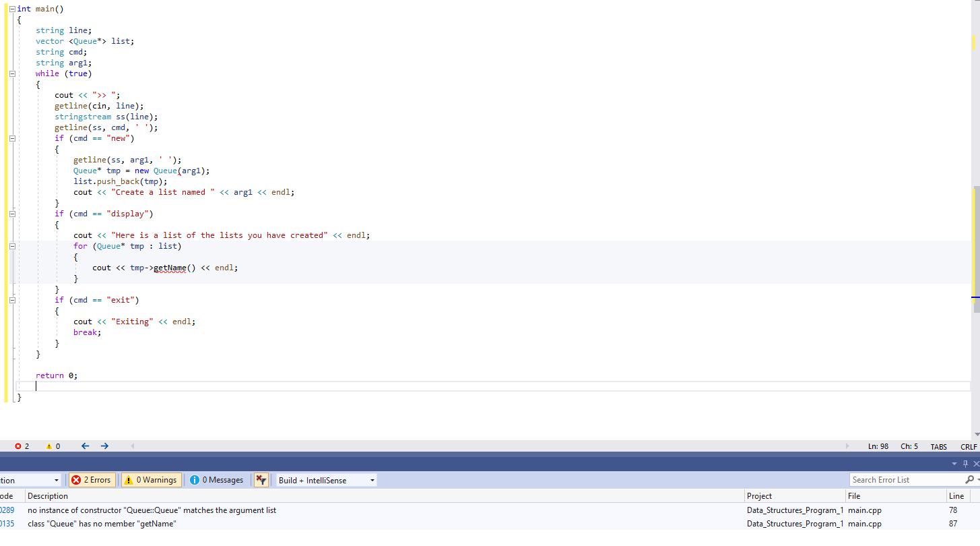This screenshot has width=980, height=546.
Task: Pin the Error List panel with the pin icon
Action: [966, 464]
